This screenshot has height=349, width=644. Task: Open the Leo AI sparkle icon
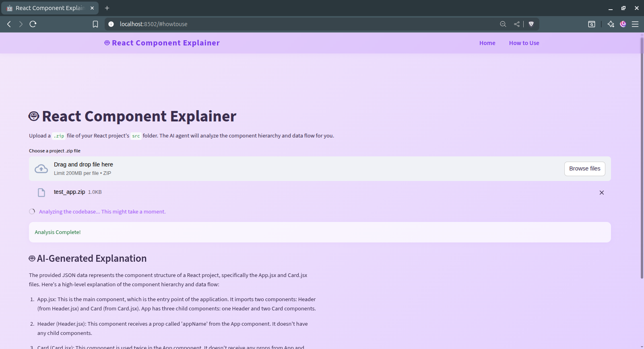point(611,24)
